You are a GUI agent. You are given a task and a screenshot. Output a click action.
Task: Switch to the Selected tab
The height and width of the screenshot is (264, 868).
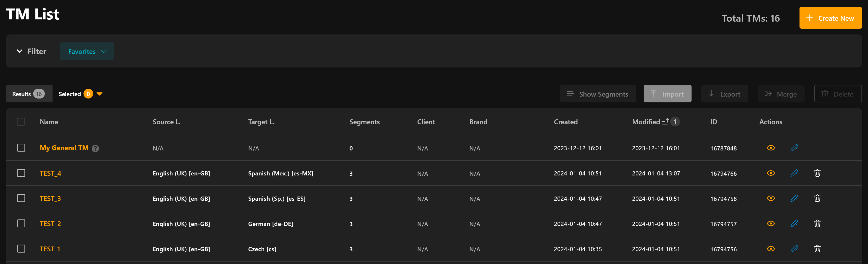click(70, 94)
